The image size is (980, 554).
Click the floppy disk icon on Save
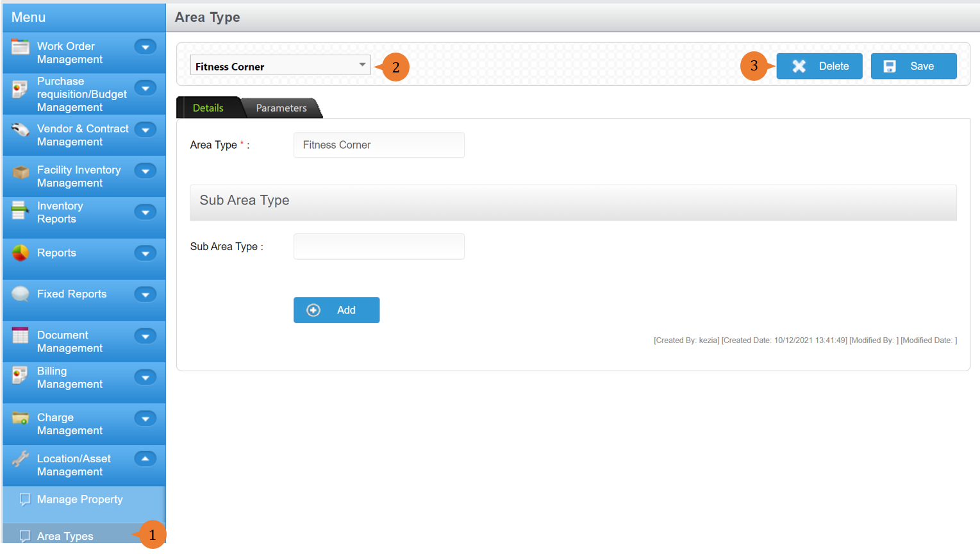pos(890,66)
